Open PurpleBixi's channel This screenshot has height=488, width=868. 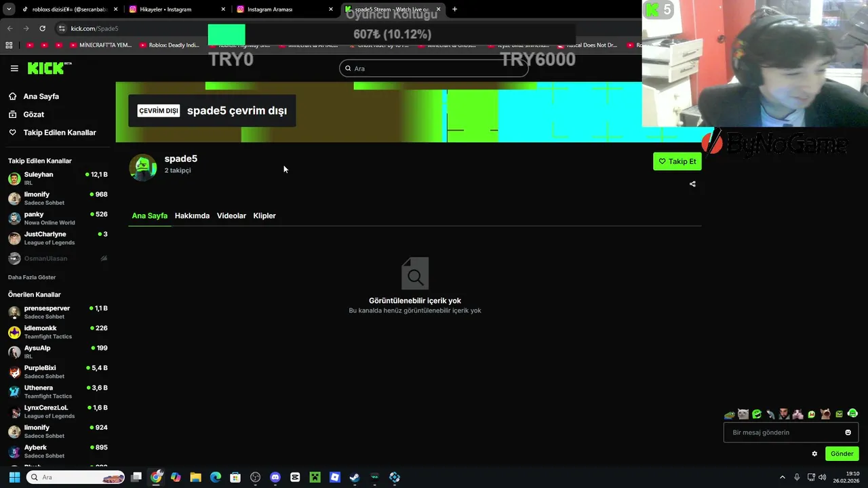[58, 372]
